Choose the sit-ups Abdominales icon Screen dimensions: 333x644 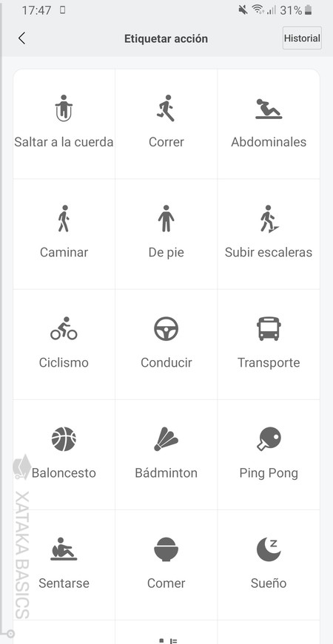269,109
